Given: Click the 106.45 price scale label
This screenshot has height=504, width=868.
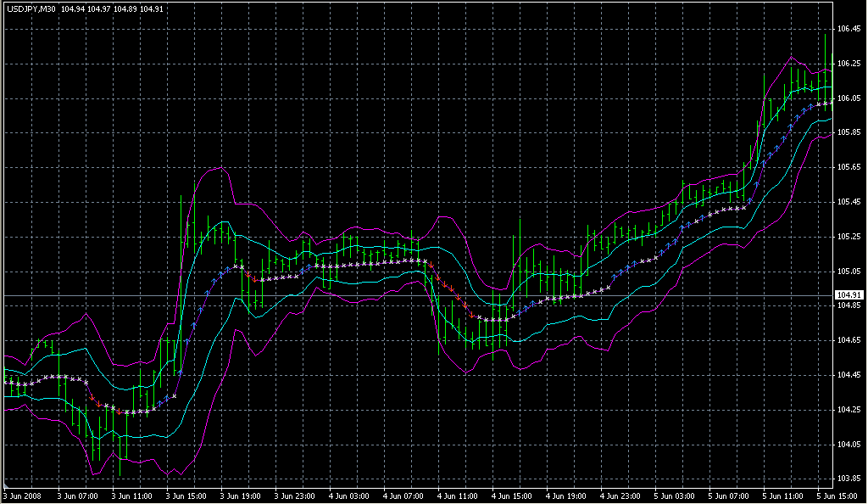Looking at the screenshot, I should pyautogui.click(x=849, y=29).
